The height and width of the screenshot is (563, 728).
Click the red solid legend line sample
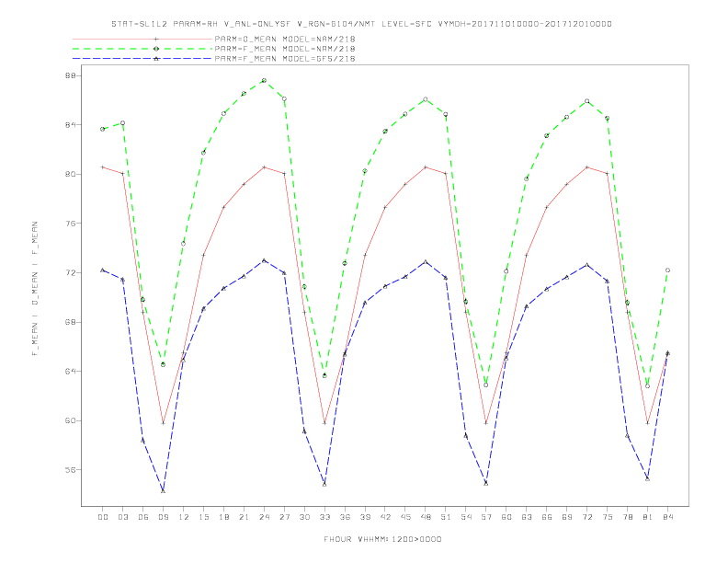(x=142, y=39)
